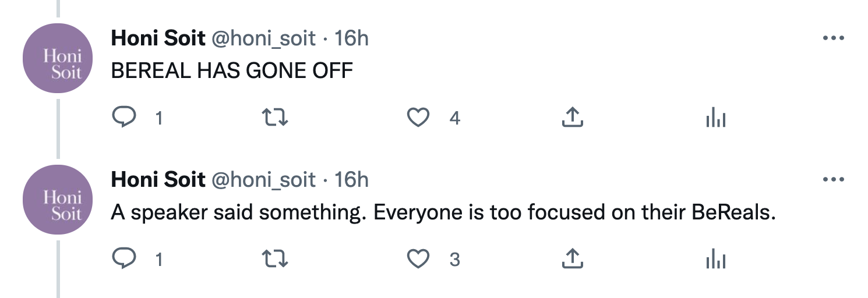Open more options on 'A speaker said something' tweet

[833, 179]
